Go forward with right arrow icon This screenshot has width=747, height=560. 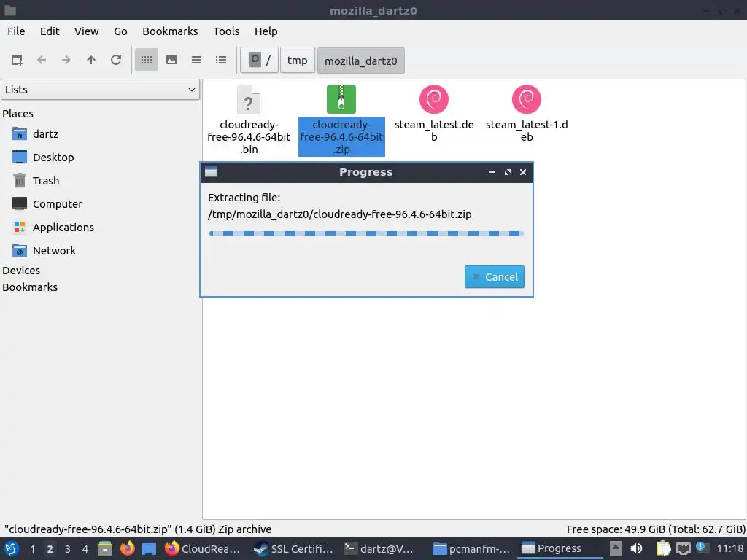(x=66, y=60)
